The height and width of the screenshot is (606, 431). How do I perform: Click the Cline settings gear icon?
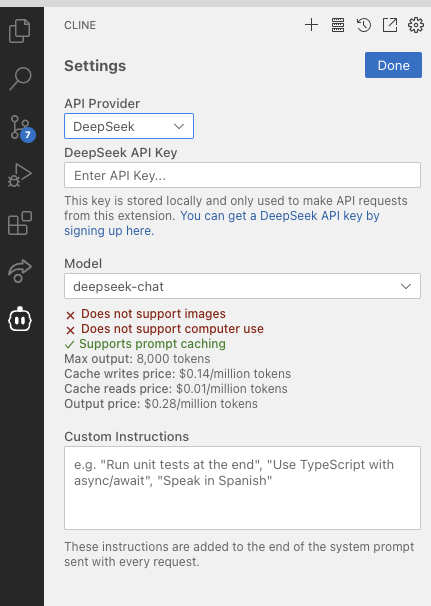click(416, 25)
